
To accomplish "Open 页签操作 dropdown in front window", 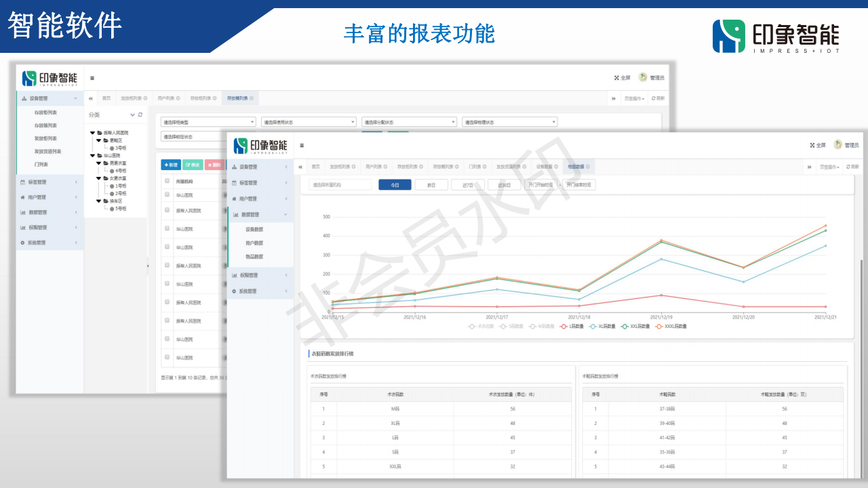I will [x=829, y=166].
